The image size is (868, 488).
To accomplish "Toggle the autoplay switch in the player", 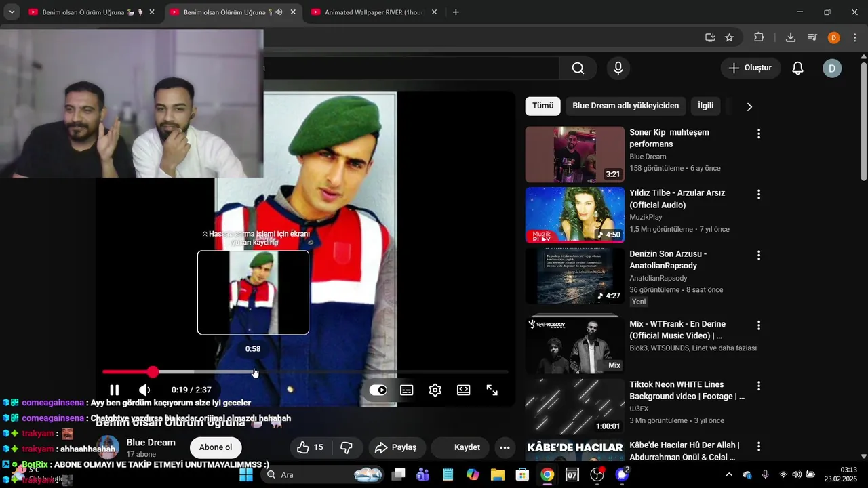I will click(378, 390).
